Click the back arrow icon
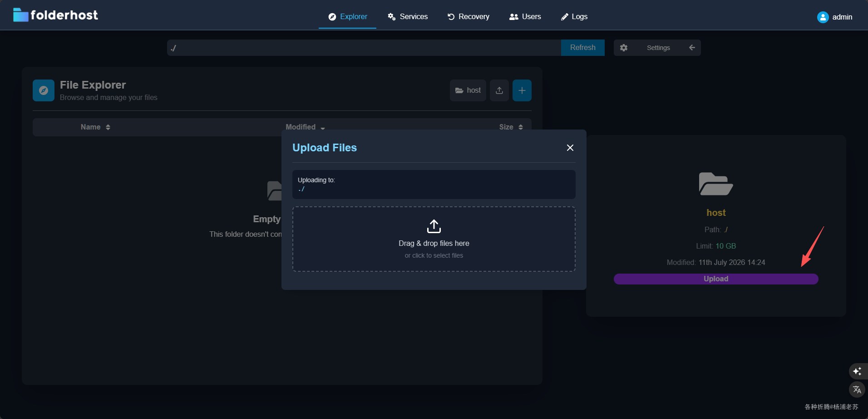868x419 pixels. 692,48
